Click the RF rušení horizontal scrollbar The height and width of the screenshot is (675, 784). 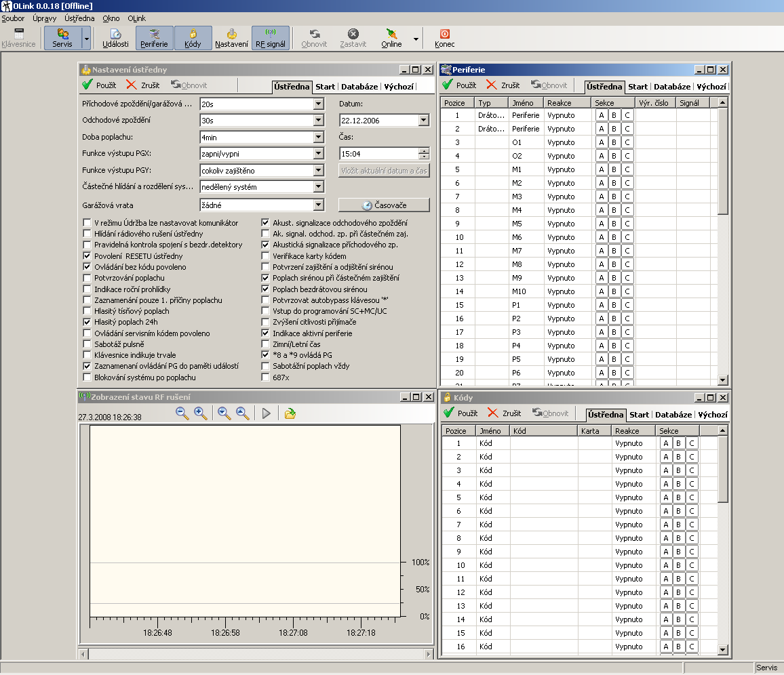(256, 654)
